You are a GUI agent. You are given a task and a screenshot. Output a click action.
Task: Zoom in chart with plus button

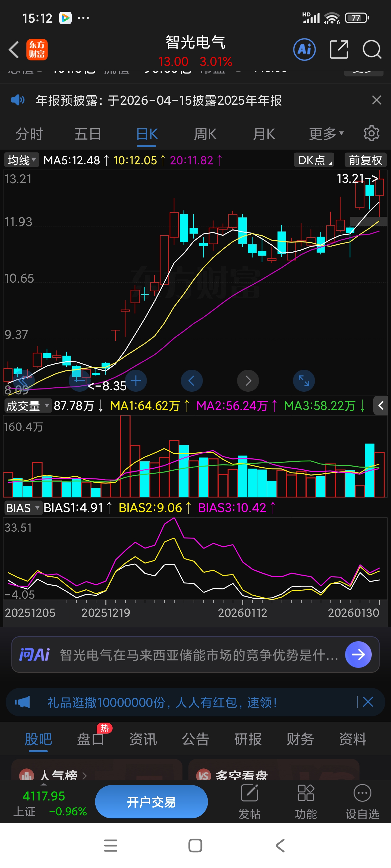click(x=136, y=381)
